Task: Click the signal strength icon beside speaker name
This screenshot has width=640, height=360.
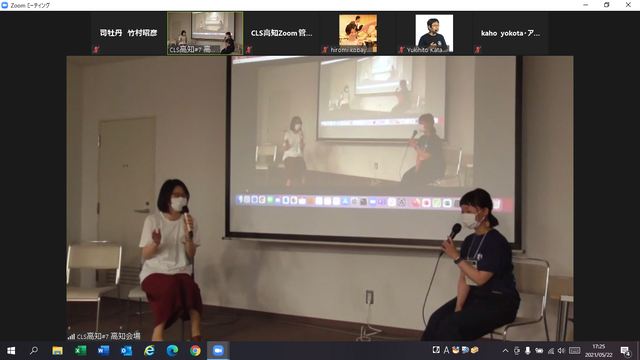Action: click(72, 337)
